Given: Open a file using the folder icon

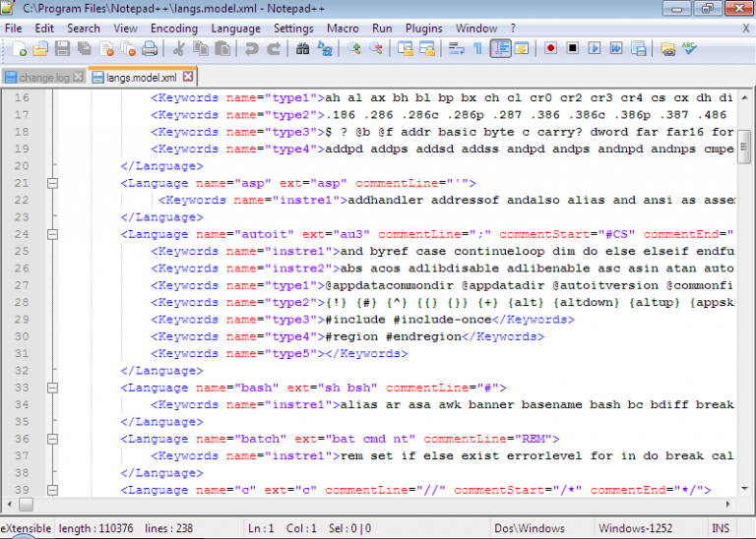Looking at the screenshot, I should click(x=40, y=48).
